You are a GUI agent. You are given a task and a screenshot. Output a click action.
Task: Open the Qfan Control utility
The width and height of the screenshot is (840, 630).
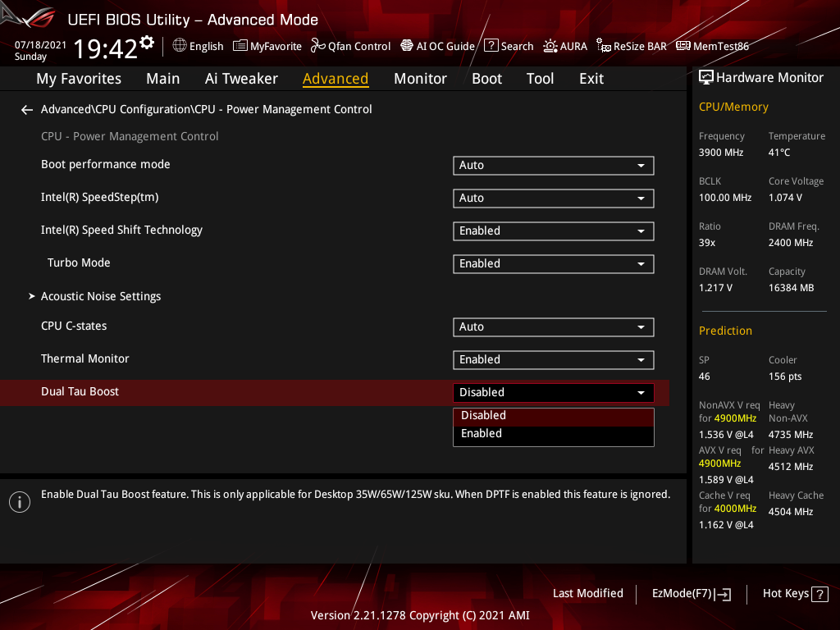click(350, 46)
